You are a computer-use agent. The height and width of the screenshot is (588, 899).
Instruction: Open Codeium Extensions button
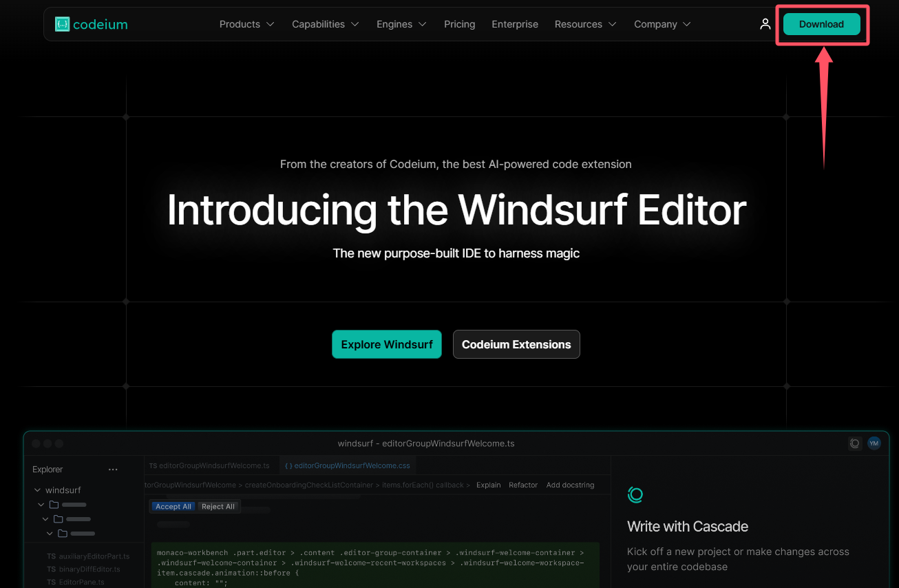516,344
